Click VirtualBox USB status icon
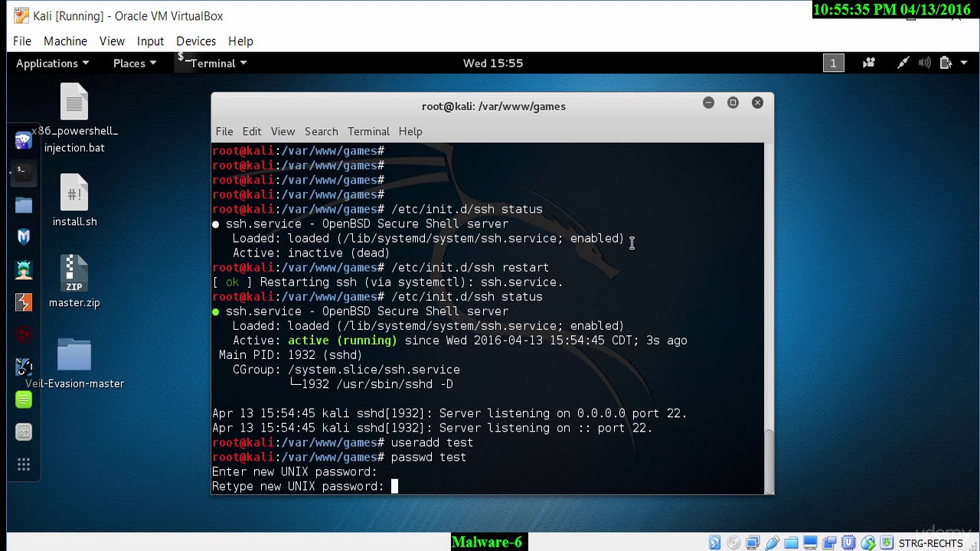Viewport: 980px width, 551px height. [x=772, y=543]
